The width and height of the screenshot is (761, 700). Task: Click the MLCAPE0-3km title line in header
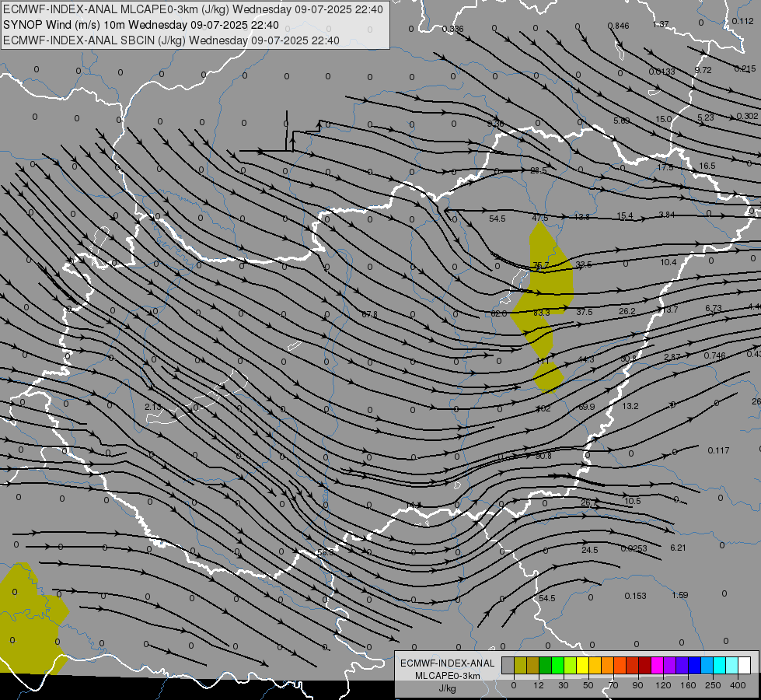pyautogui.click(x=193, y=9)
